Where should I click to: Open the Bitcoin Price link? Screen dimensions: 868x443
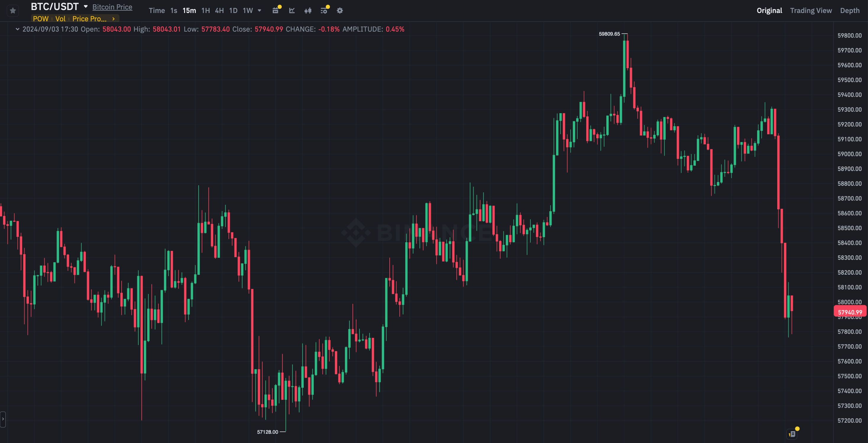pos(112,7)
